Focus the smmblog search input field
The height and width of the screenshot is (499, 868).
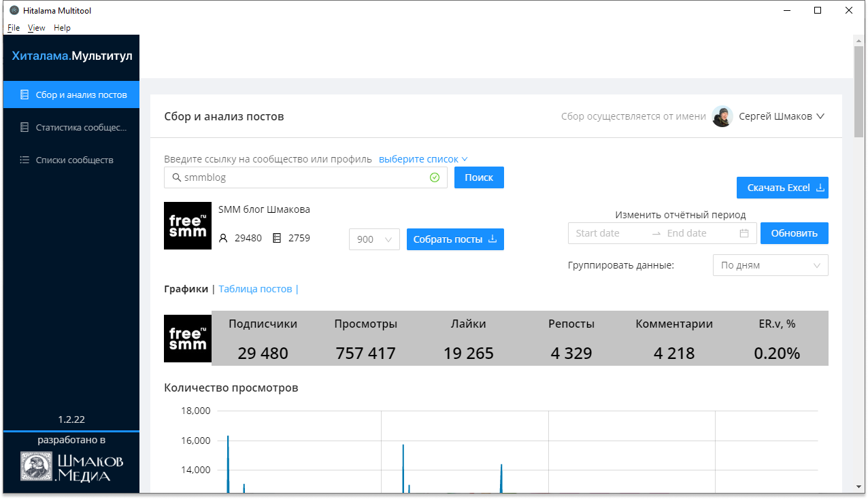(x=305, y=177)
